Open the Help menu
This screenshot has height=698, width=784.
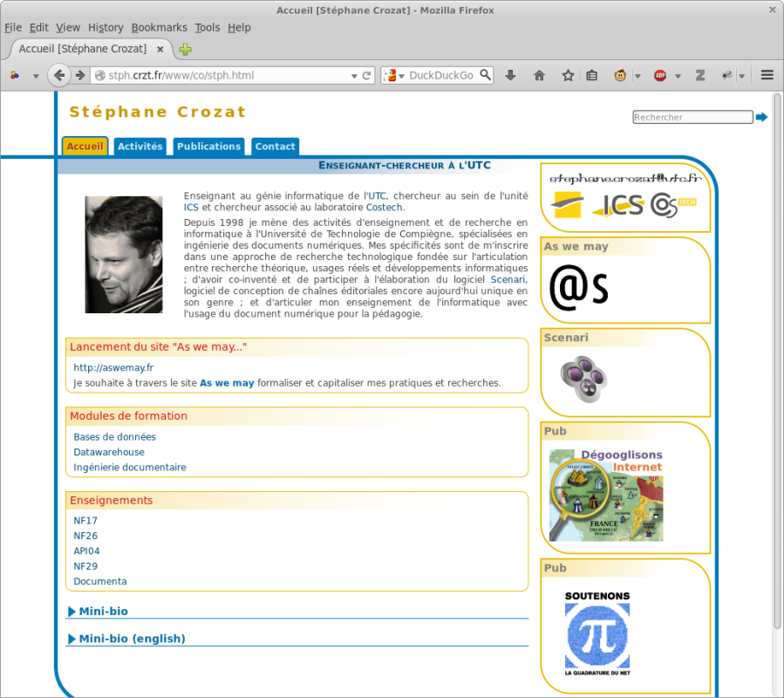tap(239, 28)
